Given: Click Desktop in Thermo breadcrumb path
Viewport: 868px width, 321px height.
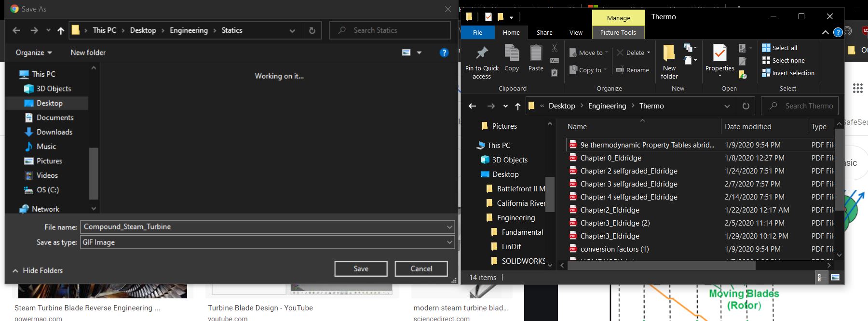Looking at the screenshot, I should click(562, 106).
